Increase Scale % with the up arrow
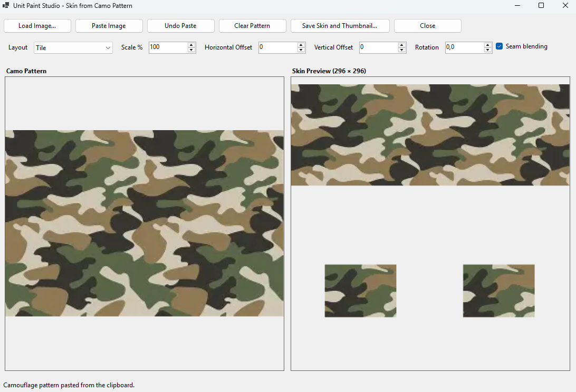The width and height of the screenshot is (576, 392). point(191,45)
